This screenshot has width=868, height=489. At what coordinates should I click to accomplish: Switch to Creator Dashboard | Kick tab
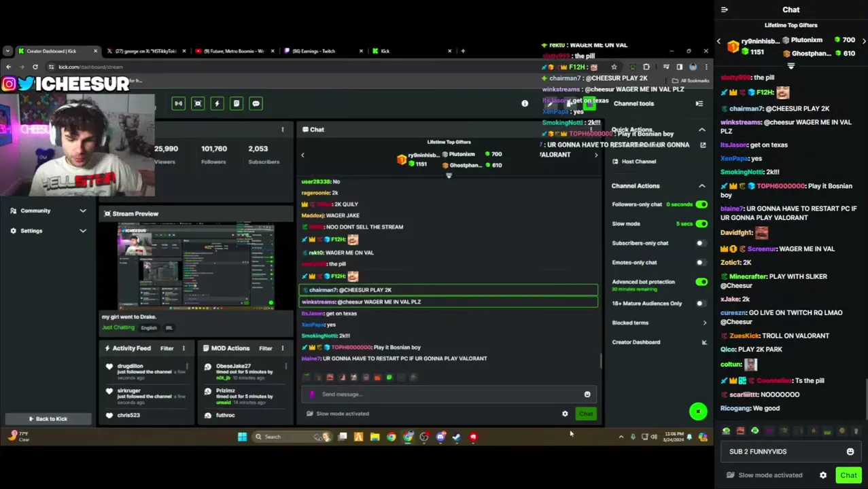pyautogui.click(x=58, y=51)
